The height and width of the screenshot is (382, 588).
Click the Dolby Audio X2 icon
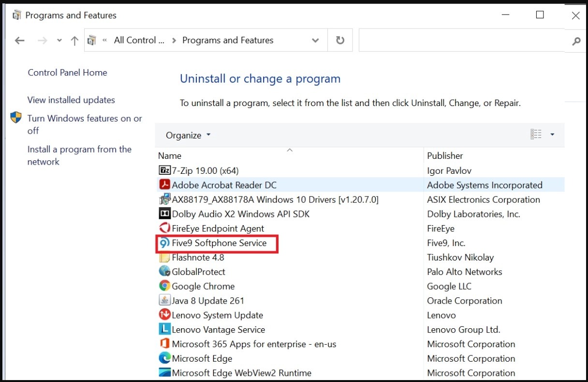click(164, 214)
